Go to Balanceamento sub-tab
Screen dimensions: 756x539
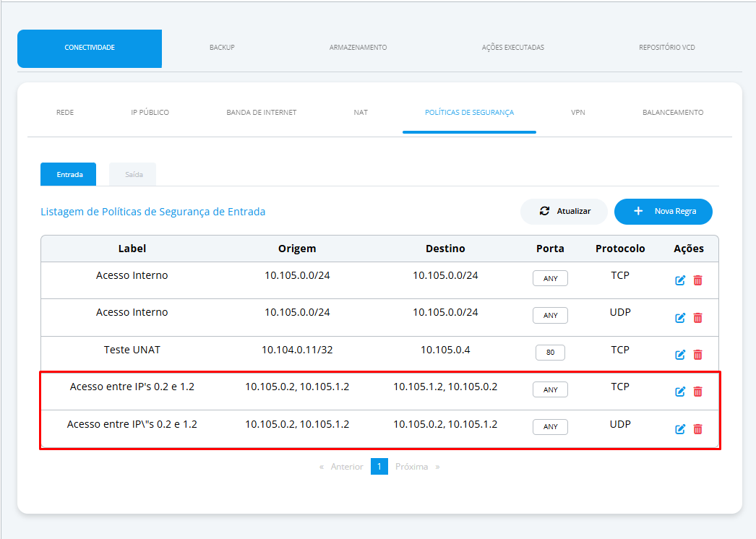pos(673,112)
